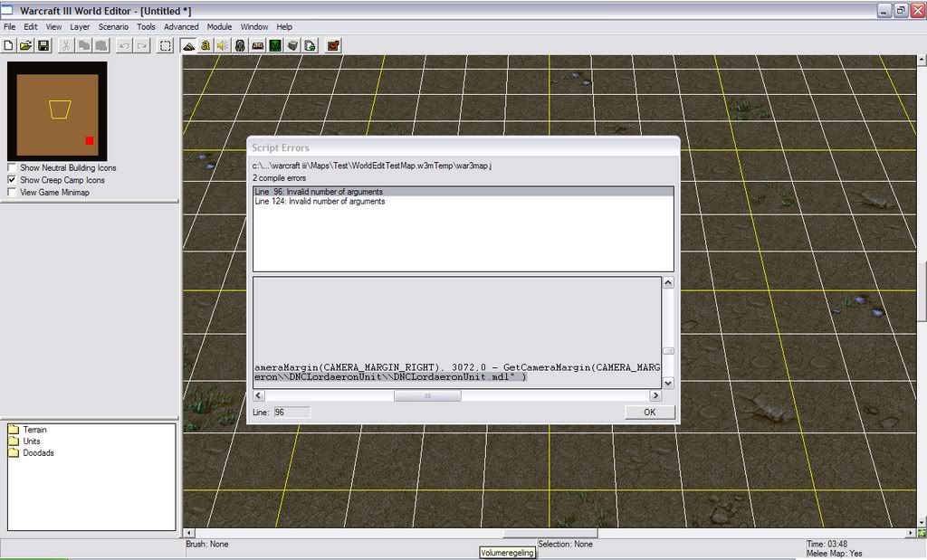This screenshot has width=927, height=560.
Task: Click the Units tree item label
Action: [x=32, y=441]
